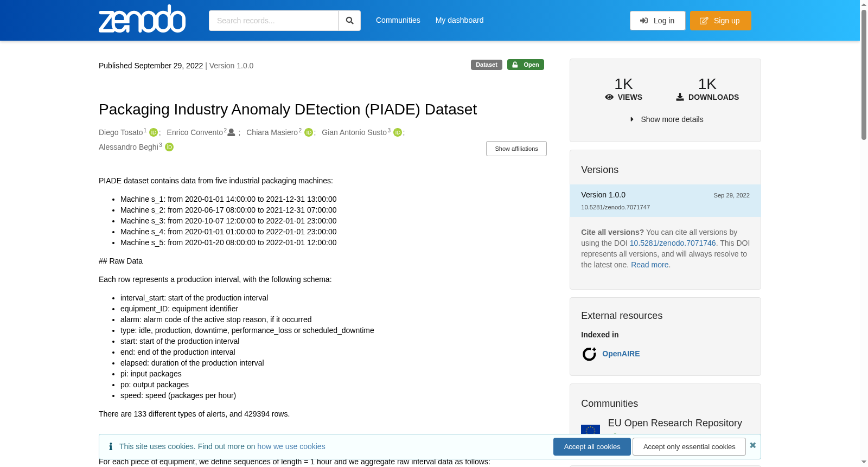868x467 pixels.
Task: Open the OpenAIRE link
Action: pos(621,354)
